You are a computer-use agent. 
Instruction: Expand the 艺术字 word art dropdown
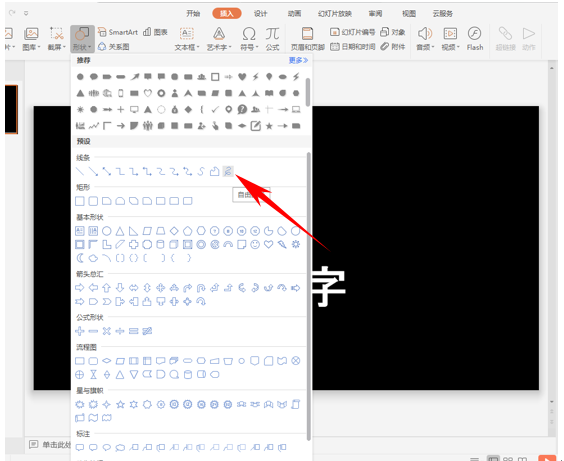219,38
